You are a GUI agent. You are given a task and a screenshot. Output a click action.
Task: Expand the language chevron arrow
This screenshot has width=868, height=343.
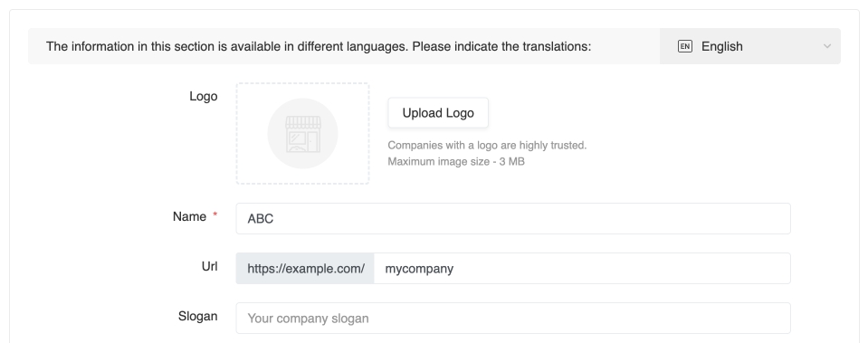click(827, 46)
